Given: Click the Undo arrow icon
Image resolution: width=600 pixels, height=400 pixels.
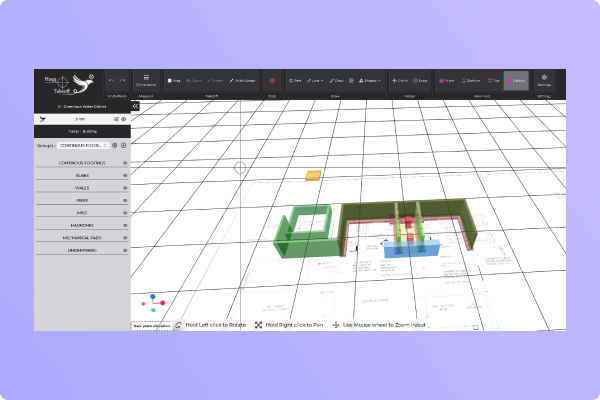Looking at the screenshot, I should [x=110, y=80].
